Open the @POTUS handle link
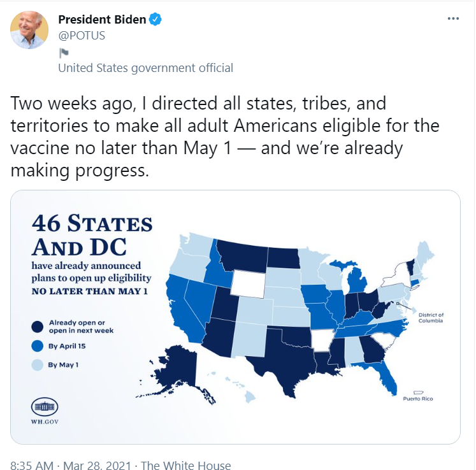The image size is (476, 470). [x=82, y=36]
